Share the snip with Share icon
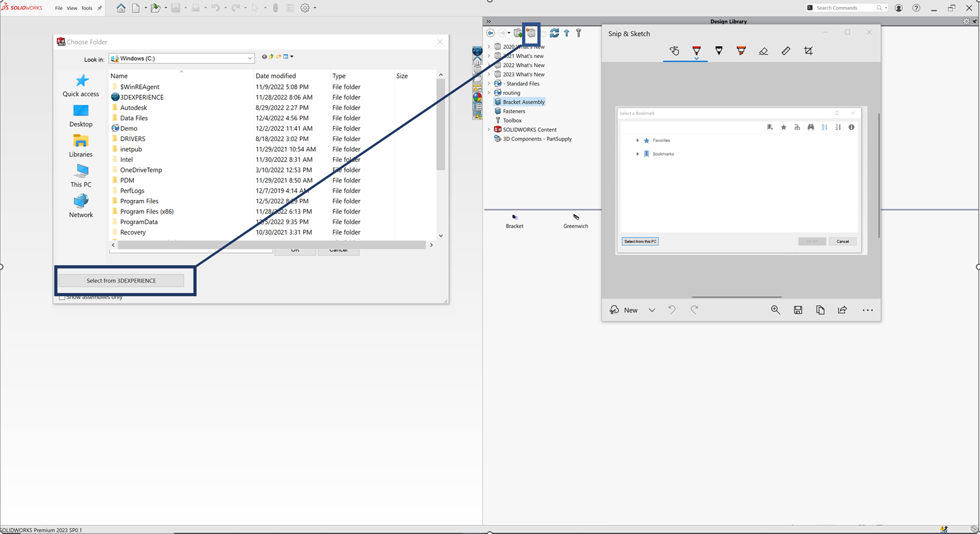 coord(842,310)
